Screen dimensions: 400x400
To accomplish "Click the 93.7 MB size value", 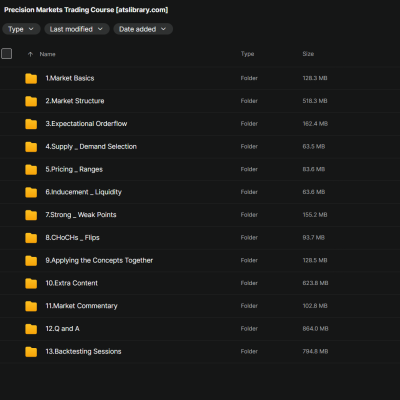I will (314, 238).
